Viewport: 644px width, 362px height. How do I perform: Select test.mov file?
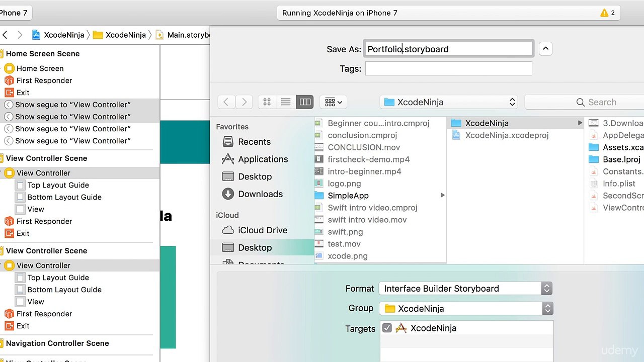pos(344,244)
